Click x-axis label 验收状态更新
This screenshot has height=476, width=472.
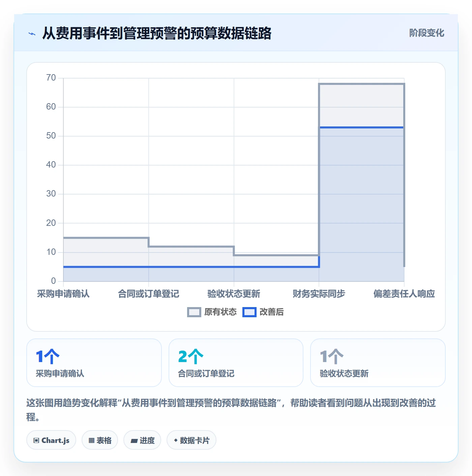(234, 294)
